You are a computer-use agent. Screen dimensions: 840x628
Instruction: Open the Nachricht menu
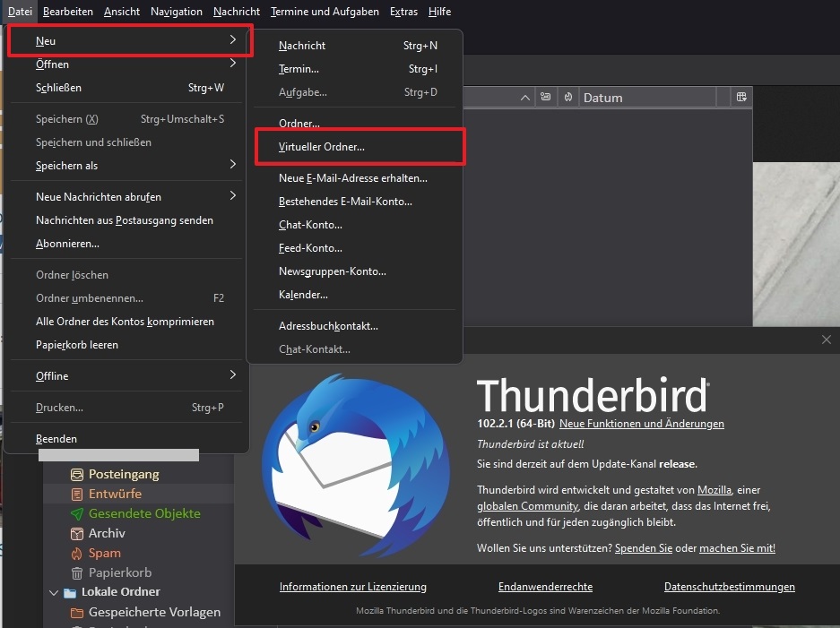point(237,12)
